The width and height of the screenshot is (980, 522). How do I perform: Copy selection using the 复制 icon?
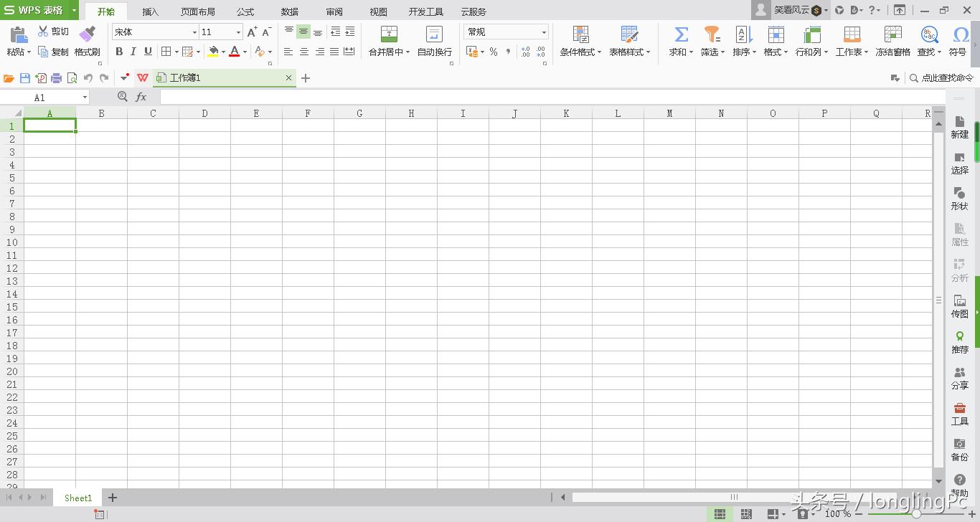coord(43,52)
